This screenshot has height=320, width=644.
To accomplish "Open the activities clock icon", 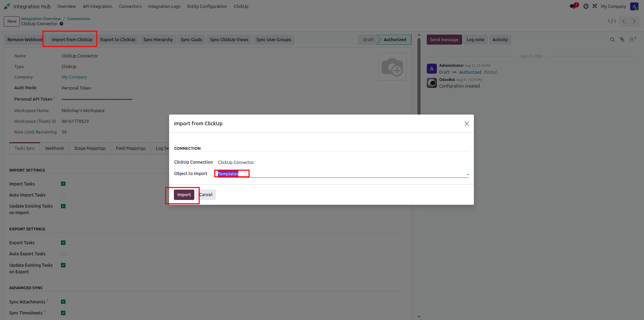I will (586, 6).
